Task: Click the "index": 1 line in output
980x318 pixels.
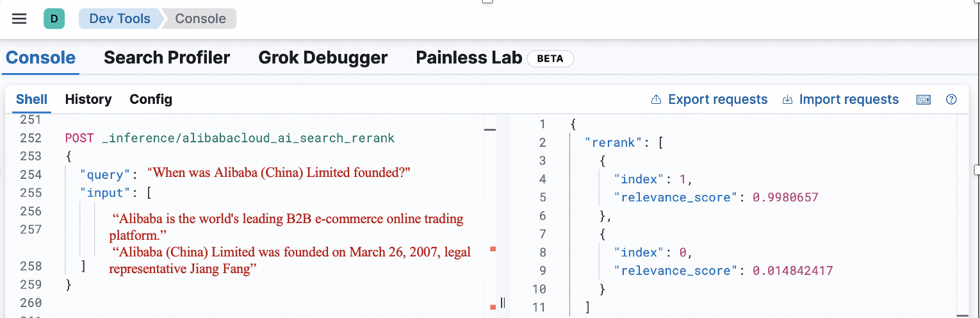Action: coord(653,179)
